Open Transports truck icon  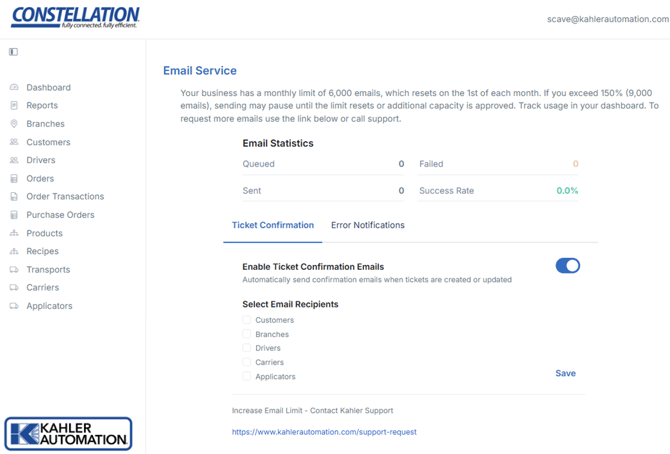coord(14,270)
